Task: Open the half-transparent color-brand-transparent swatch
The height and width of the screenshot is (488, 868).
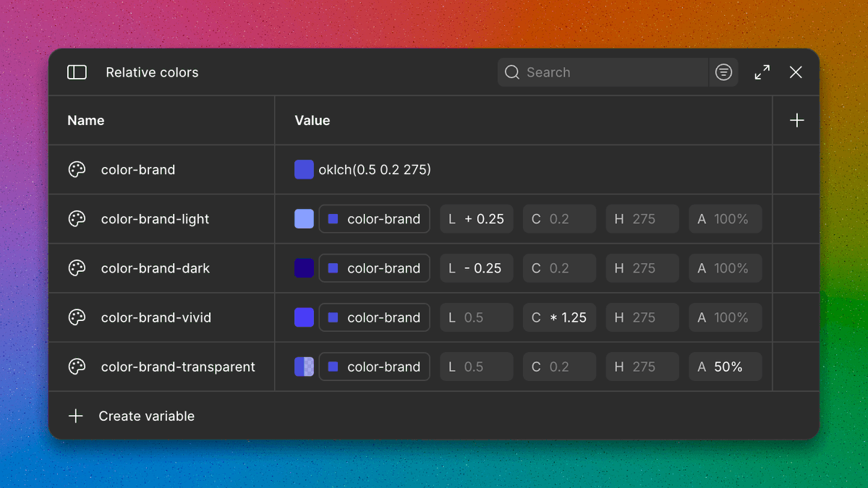Action: (304, 367)
